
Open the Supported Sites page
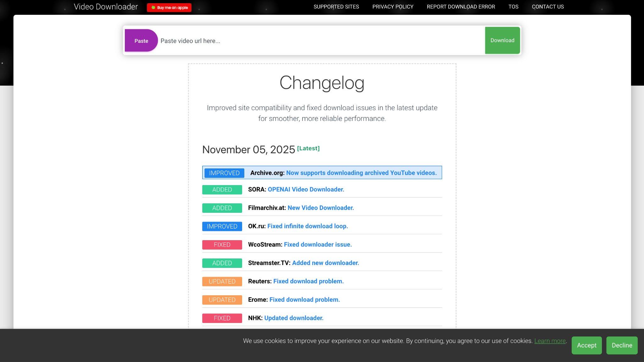pyautogui.click(x=336, y=7)
